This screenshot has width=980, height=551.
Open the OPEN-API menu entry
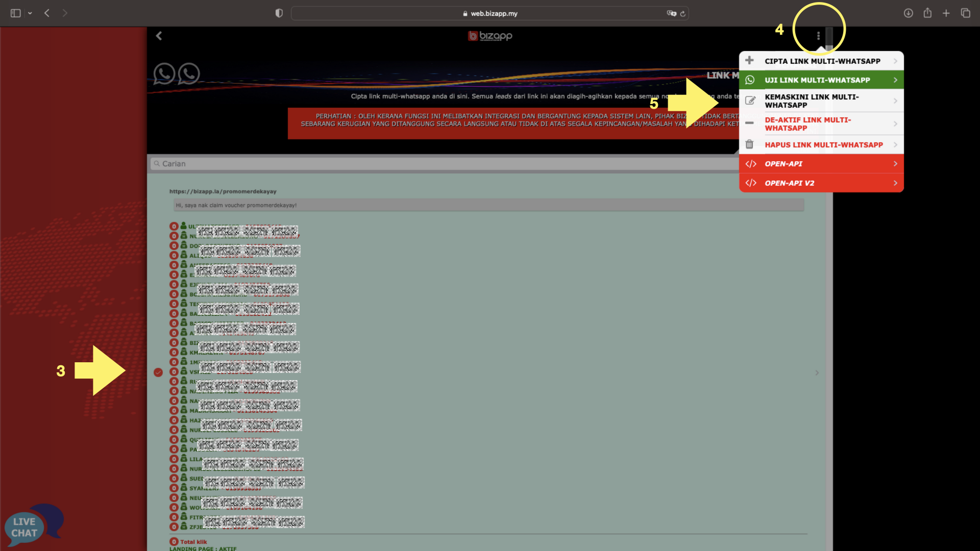(821, 164)
